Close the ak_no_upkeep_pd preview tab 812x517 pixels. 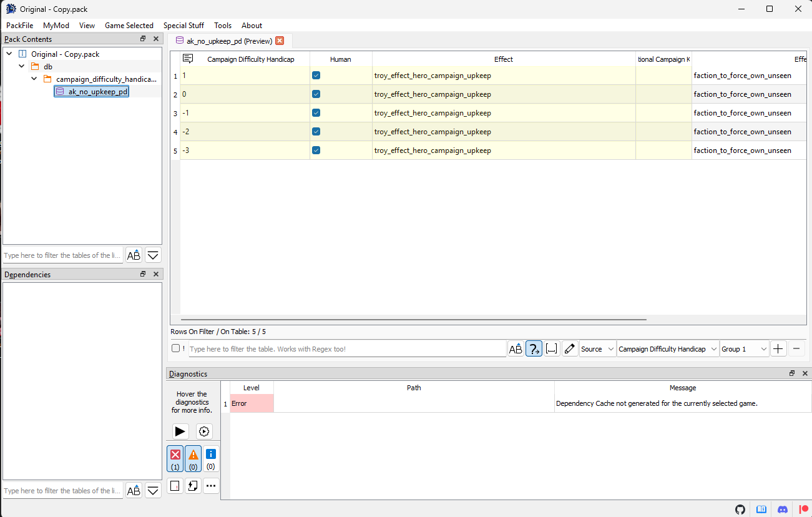pyautogui.click(x=280, y=41)
